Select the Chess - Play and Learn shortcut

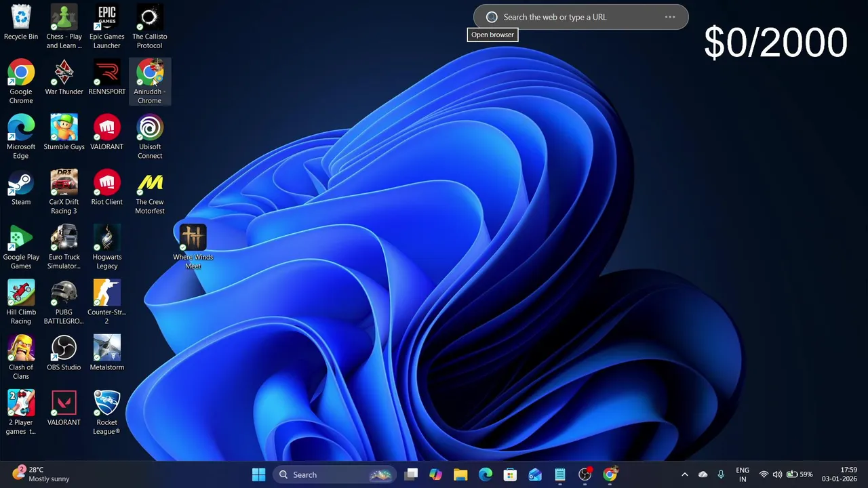(x=64, y=27)
